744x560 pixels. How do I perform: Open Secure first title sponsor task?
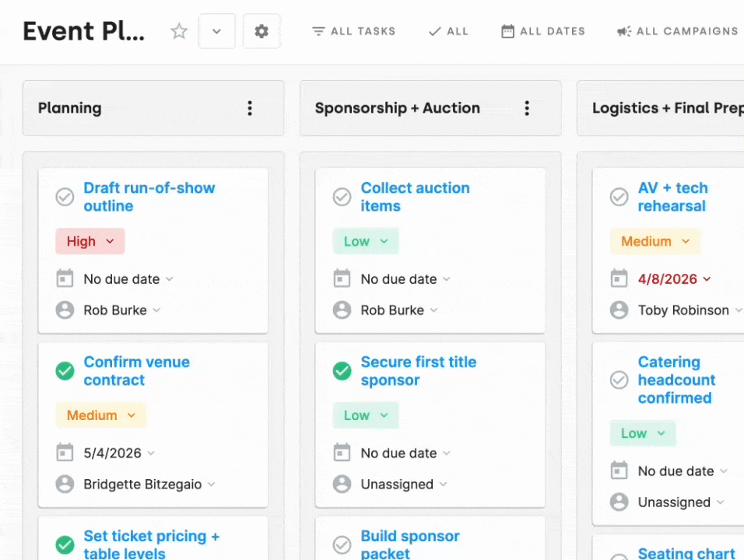(419, 371)
